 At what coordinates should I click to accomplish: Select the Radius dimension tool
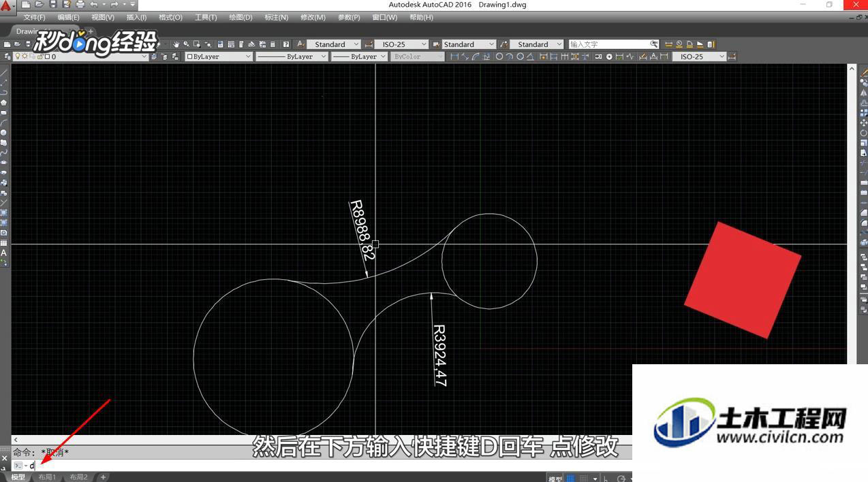pos(499,57)
